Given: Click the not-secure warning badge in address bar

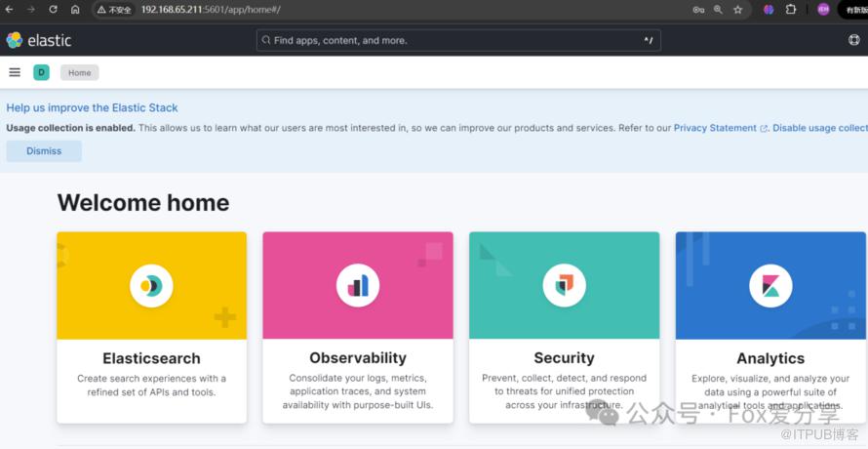Looking at the screenshot, I should coord(114,10).
